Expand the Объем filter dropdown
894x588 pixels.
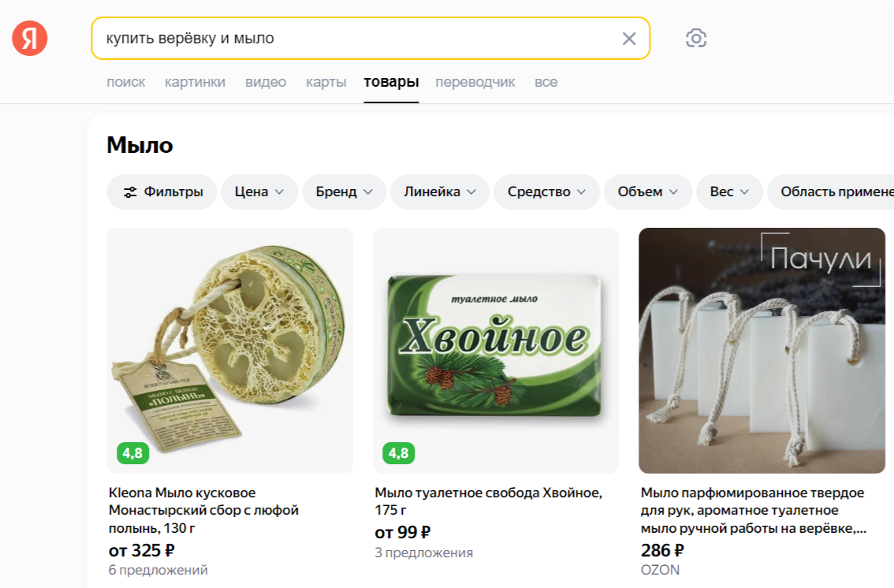pos(648,192)
